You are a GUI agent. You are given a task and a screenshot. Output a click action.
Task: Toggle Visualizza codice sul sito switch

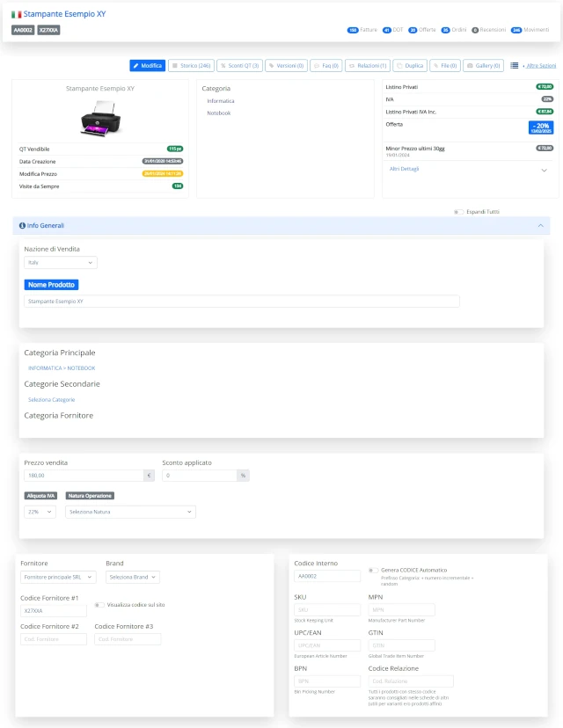99,605
